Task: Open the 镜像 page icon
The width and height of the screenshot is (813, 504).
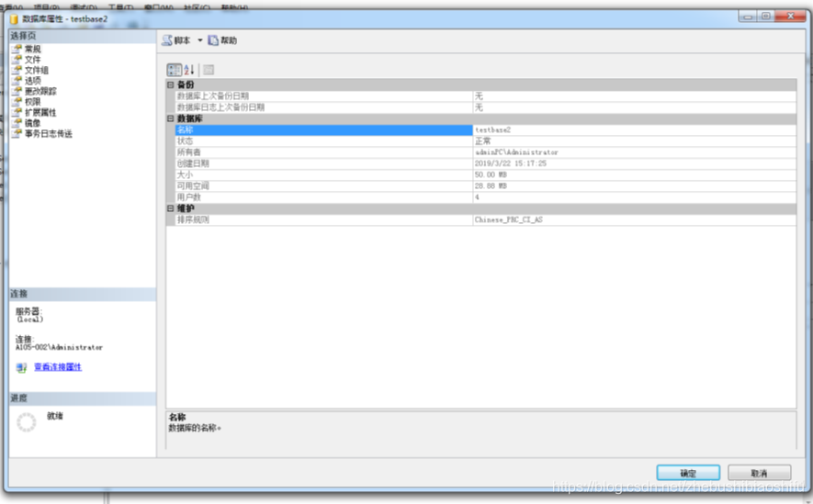Action: pos(17,123)
